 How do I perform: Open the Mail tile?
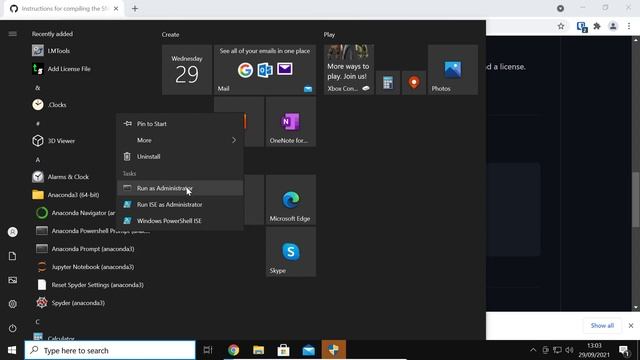[265, 70]
